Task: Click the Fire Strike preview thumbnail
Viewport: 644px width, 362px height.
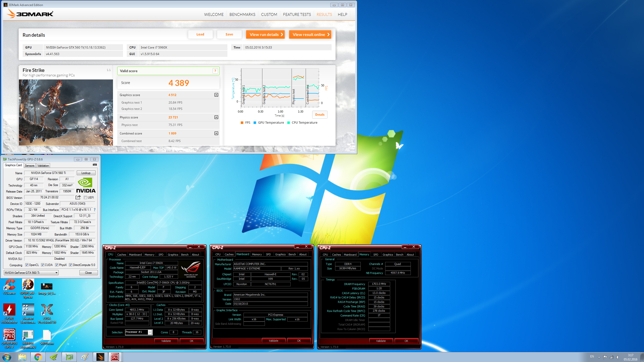Action: (x=66, y=112)
